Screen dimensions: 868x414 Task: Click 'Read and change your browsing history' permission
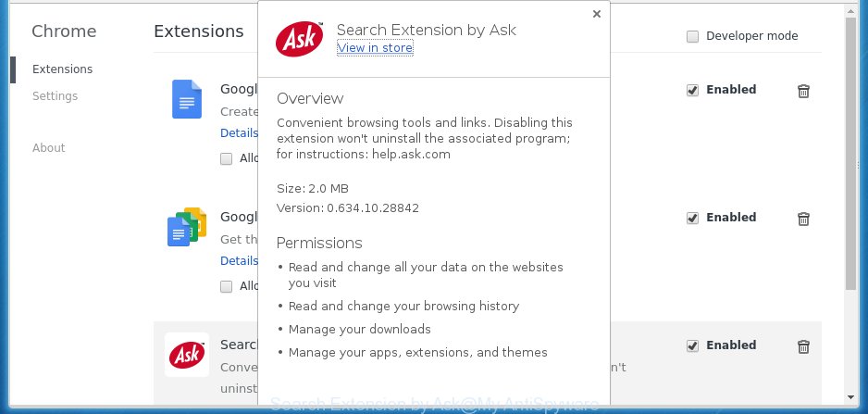click(x=403, y=306)
